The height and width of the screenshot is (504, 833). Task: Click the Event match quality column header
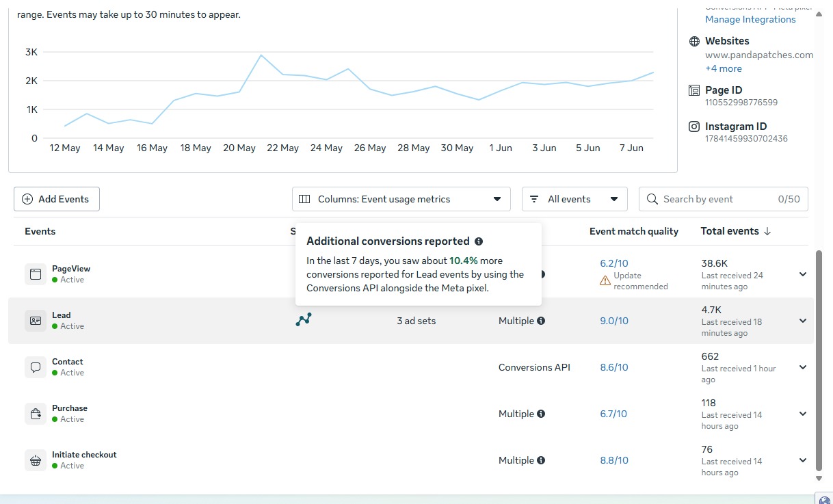tap(634, 231)
